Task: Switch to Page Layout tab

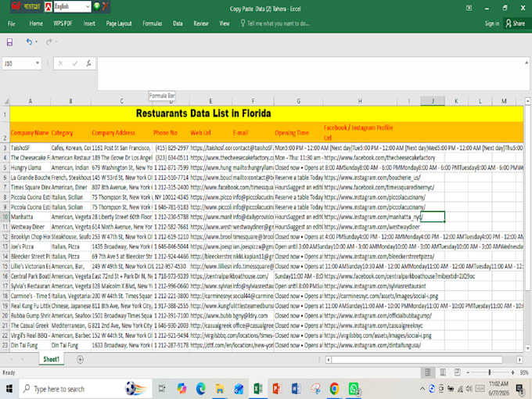Action: 119,23
